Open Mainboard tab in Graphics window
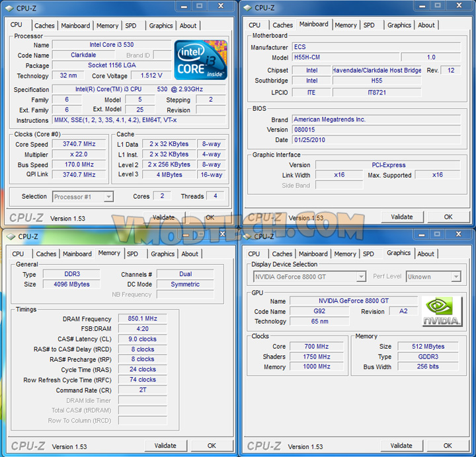This screenshot has height=457, width=476. [x=313, y=254]
